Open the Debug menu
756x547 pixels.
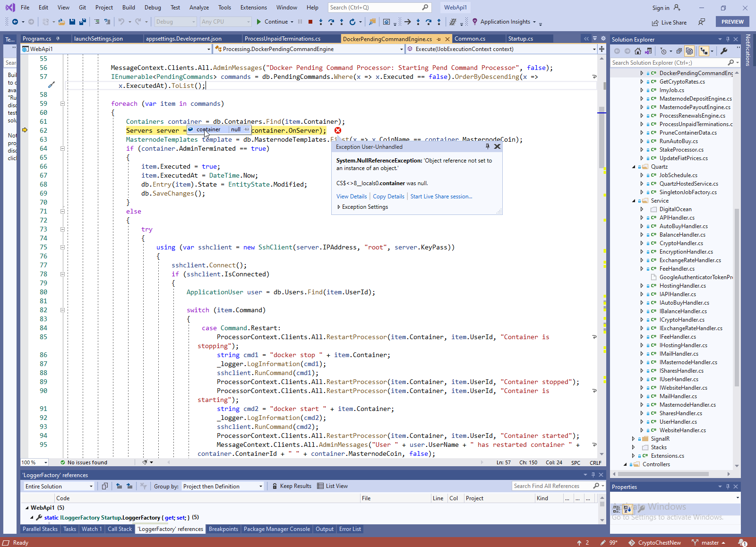tap(153, 8)
